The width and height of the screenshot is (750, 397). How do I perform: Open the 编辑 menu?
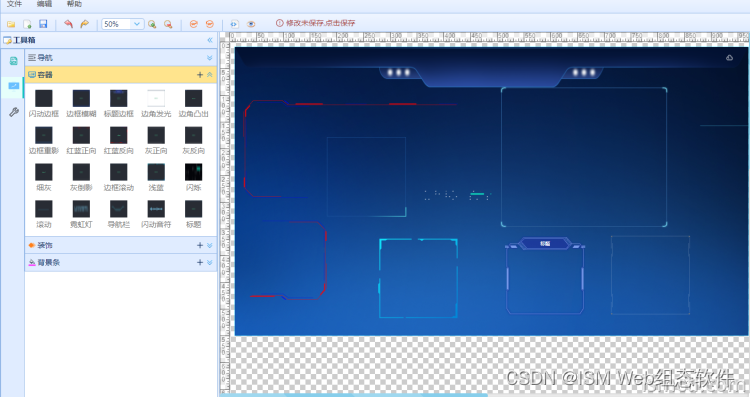44,4
